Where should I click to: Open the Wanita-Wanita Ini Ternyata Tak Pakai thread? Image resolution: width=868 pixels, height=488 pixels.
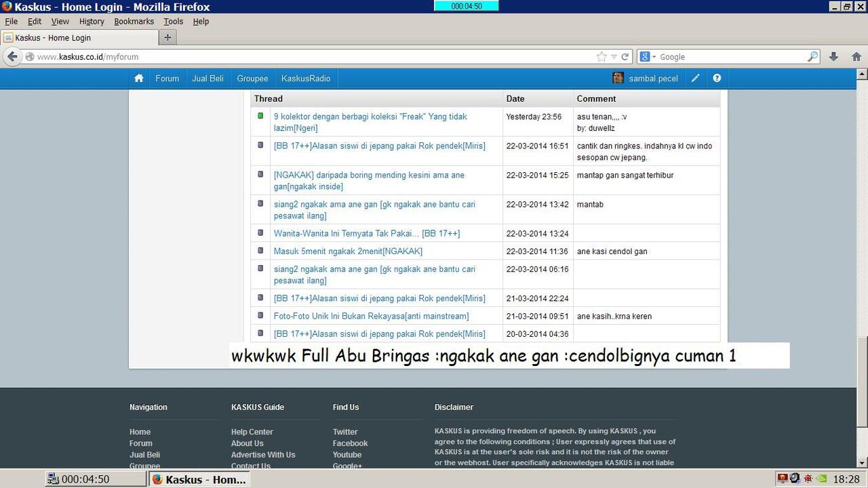[x=367, y=233]
